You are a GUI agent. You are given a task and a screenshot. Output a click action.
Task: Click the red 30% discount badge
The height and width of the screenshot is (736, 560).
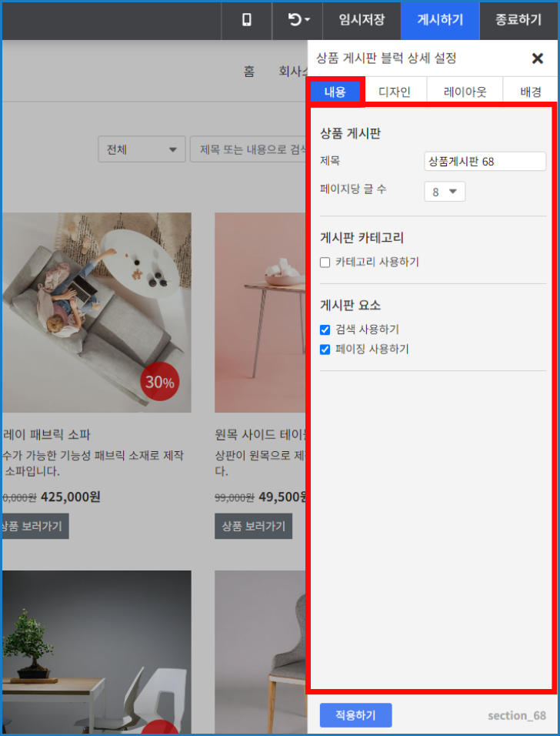(x=159, y=382)
